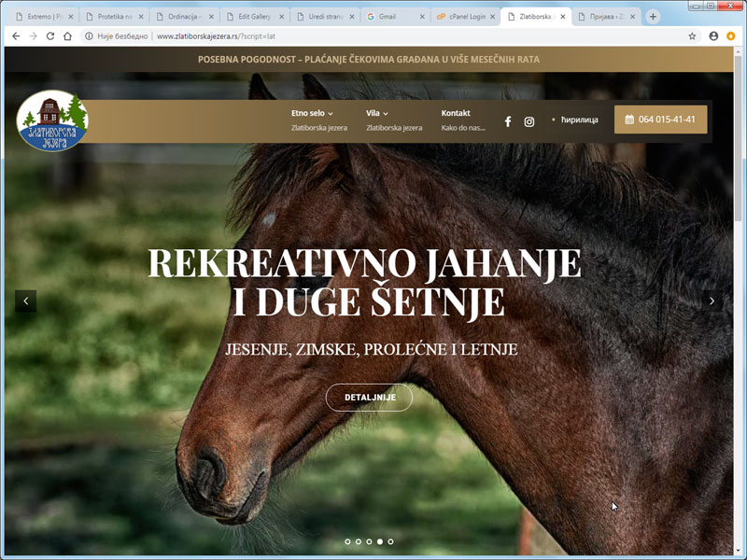Click the browser back arrow
This screenshot has height=560, width=747.
[16, 36]
